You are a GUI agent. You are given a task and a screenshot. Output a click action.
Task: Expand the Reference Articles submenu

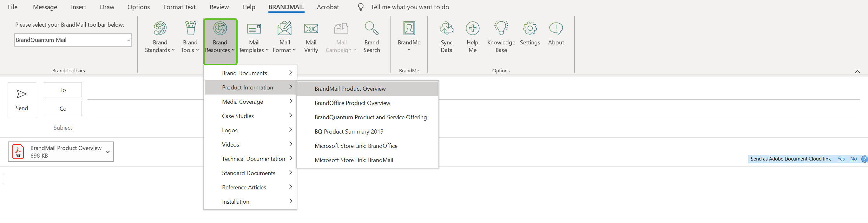point(250,187)
